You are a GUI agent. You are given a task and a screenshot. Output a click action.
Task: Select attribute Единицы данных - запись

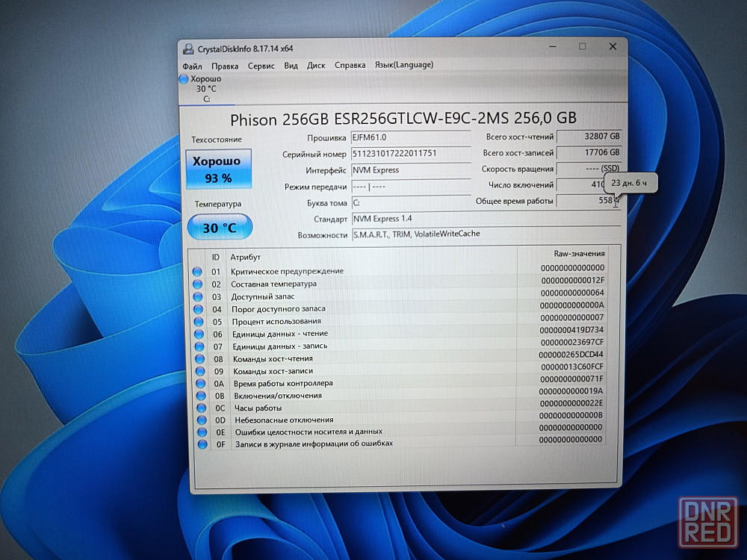[x=279, y=346]
